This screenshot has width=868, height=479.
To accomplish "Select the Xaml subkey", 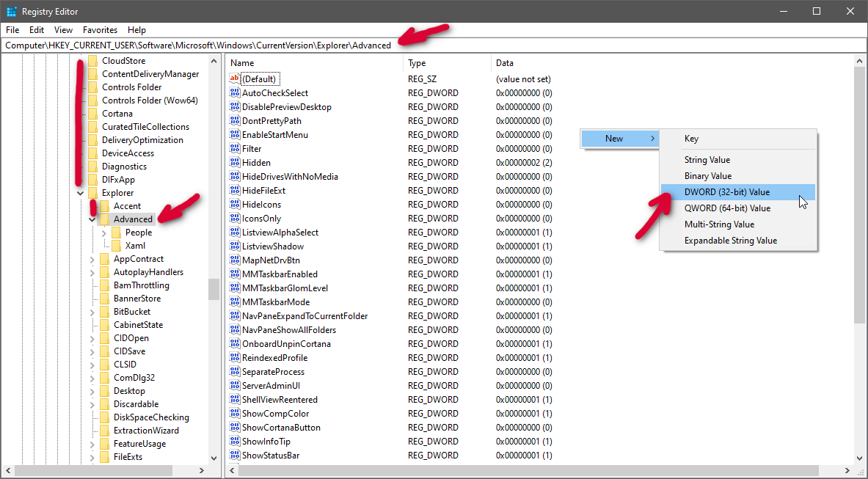I will [135, 246].
